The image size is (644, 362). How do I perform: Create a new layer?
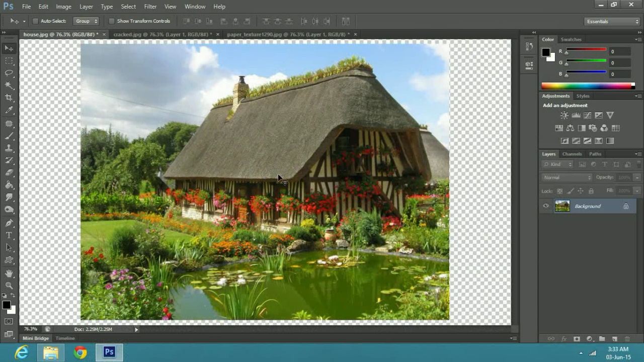pyautogui.click(x=615, y=339)
